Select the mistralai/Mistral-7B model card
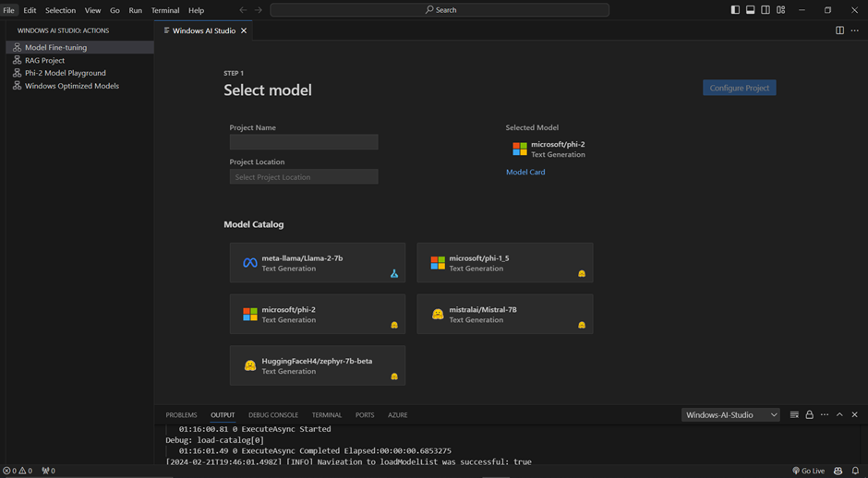868x478 pixels. coord(504,315)
